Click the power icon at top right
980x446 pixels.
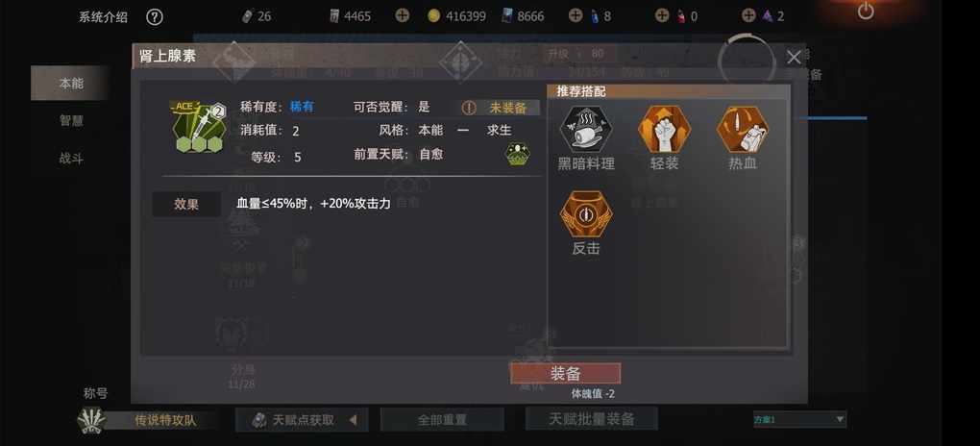[866, 11]
